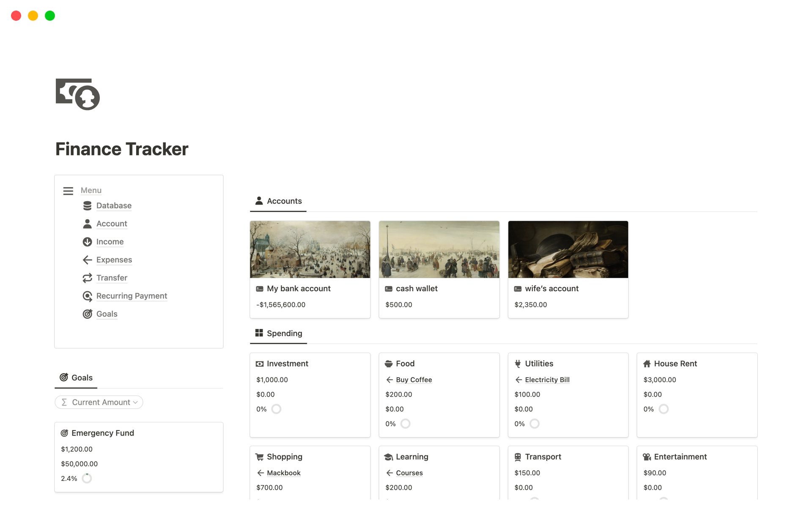
Task: Toggle the Food category progress circle
Action: point(406,423)
